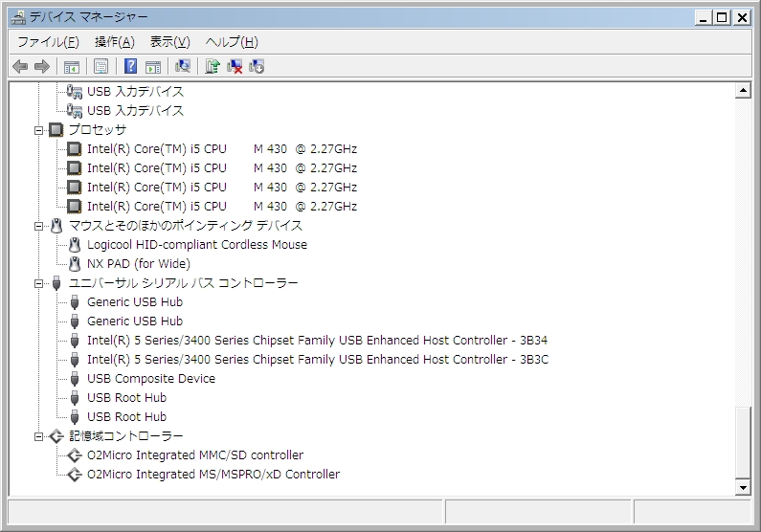Click the icon of O2Micro MMC/SD controller
Screen dimensions: 761x532
point(75,455)
